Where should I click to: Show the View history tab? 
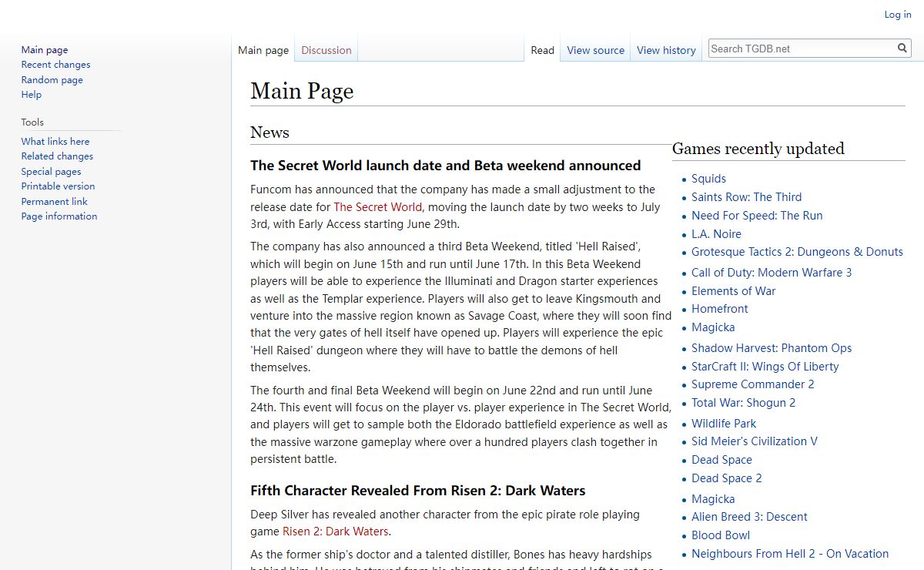point(666,50)
